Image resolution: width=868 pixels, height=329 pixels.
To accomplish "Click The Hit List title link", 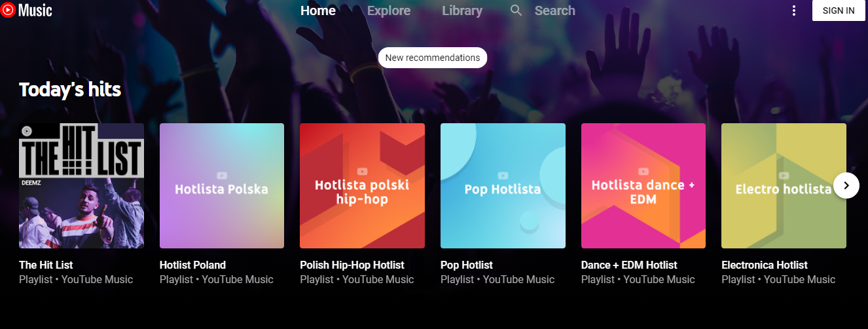I will (x=46, y=265).
